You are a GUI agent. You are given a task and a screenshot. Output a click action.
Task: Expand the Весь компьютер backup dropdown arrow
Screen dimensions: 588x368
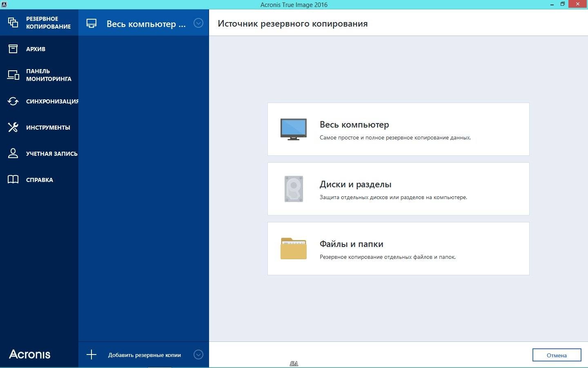[x=198, y=23]
